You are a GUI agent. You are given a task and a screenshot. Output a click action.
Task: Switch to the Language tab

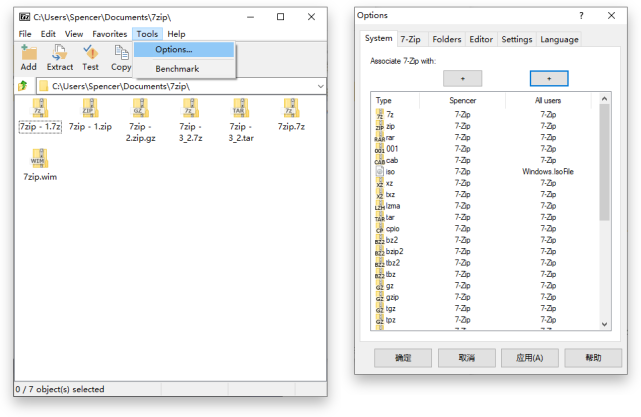[559, 39]
